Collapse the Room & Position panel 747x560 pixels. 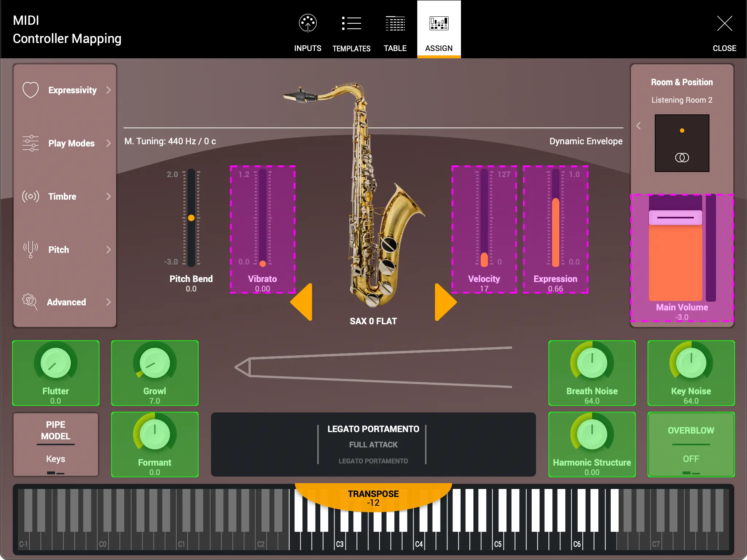pos(638,125)
